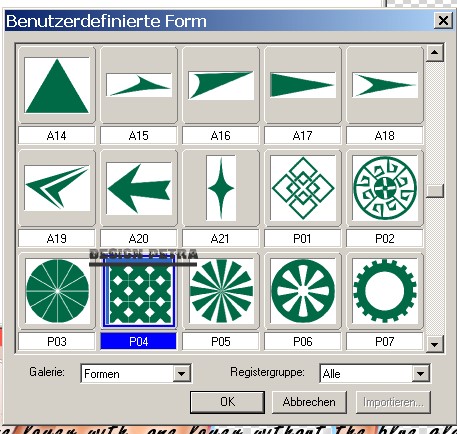This screenshot has width=457, height=434.
Task: Choose the A21 four-point star shape
Action: (221, 188)
